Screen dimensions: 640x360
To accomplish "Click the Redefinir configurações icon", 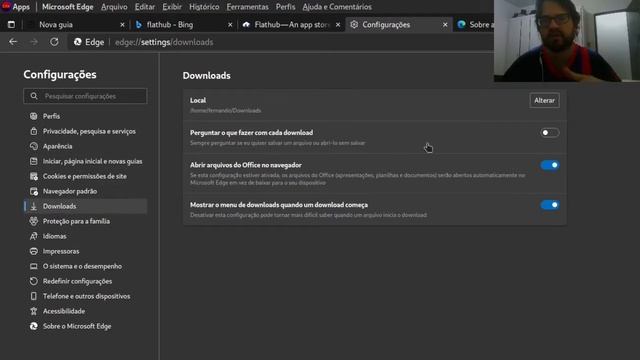I will tap(33, 281).
